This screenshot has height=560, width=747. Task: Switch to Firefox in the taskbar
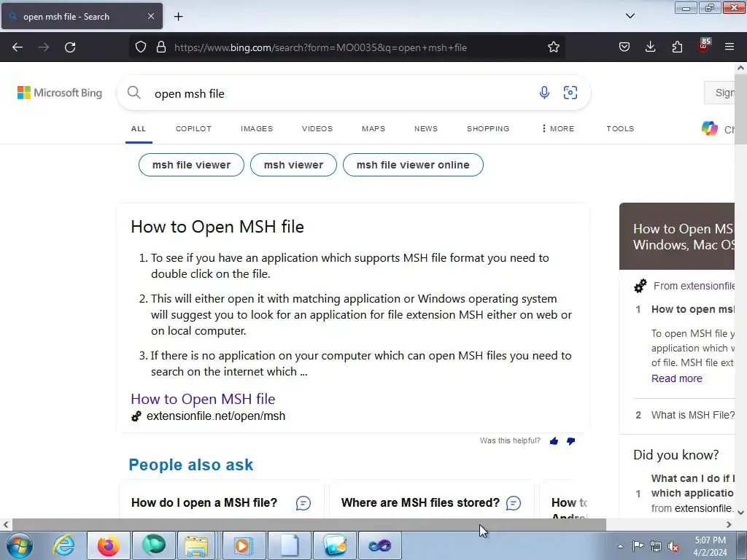tap(109, 545)
